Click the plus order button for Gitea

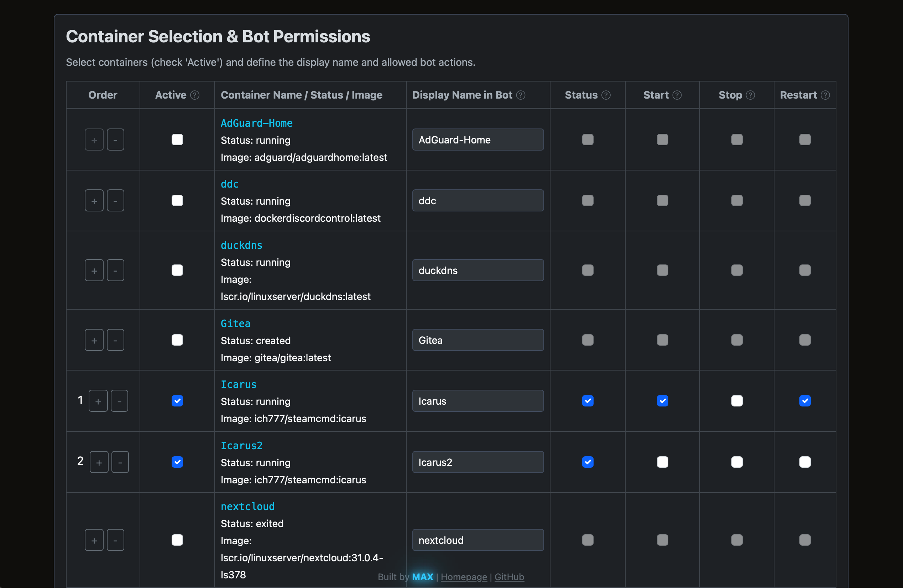tap(94, 340)
